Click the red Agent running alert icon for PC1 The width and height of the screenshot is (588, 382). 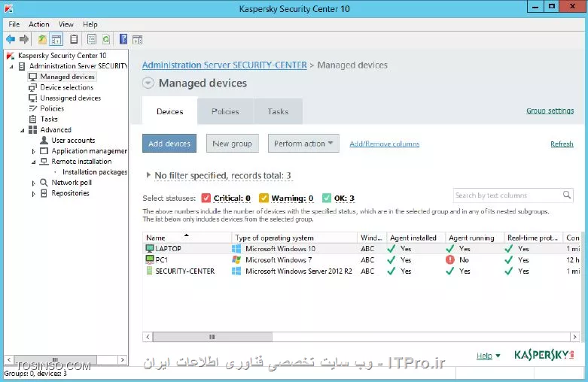[450, 259]
